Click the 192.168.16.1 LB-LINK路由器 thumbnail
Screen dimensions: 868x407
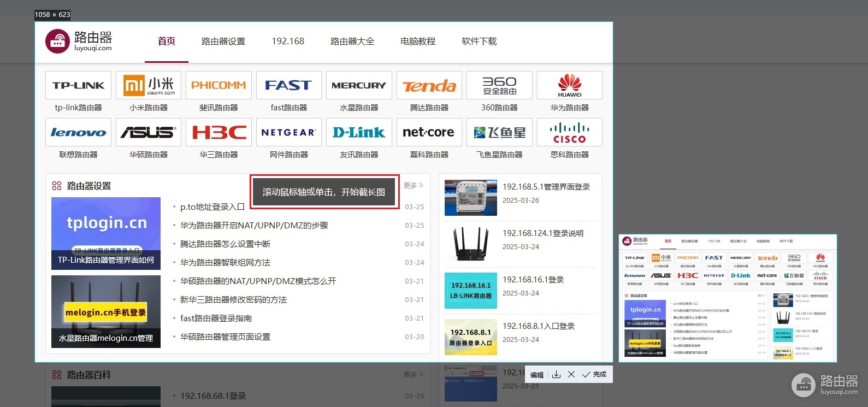pos(471,290)
